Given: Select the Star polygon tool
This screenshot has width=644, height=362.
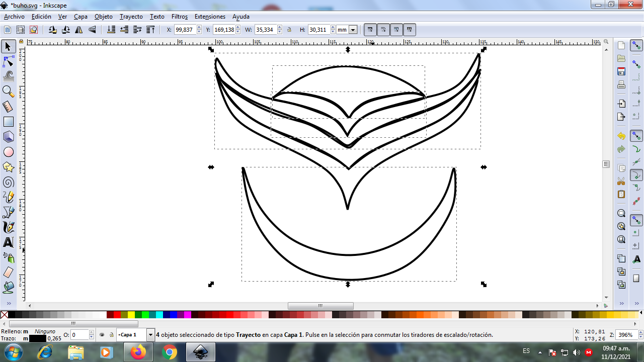Looking at the screenshot, I should [x=8, y=167].
